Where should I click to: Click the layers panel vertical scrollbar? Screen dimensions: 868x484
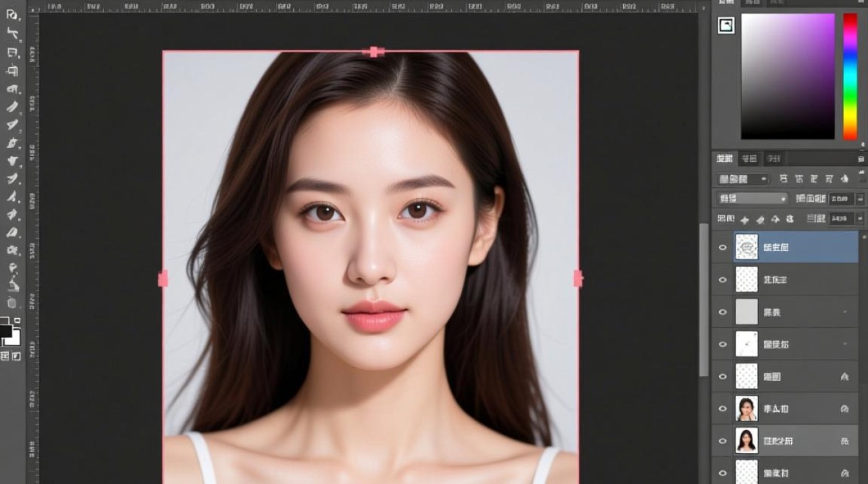coord(704,299)
